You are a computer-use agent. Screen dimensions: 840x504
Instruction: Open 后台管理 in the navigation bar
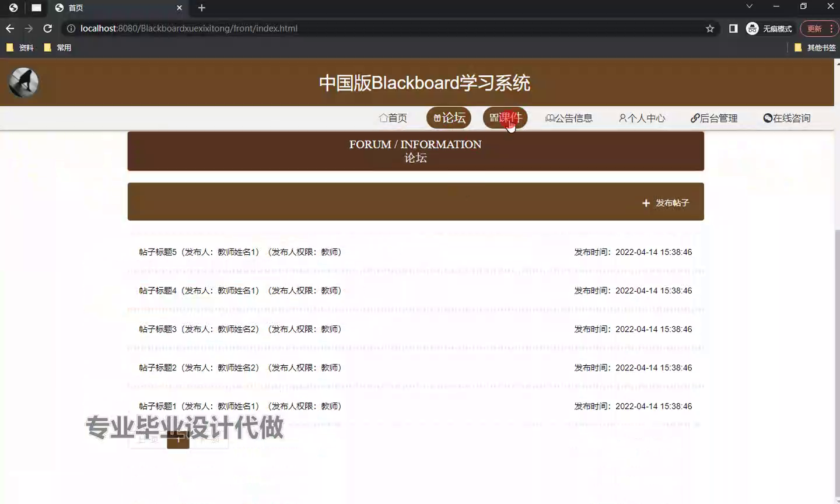714,118
